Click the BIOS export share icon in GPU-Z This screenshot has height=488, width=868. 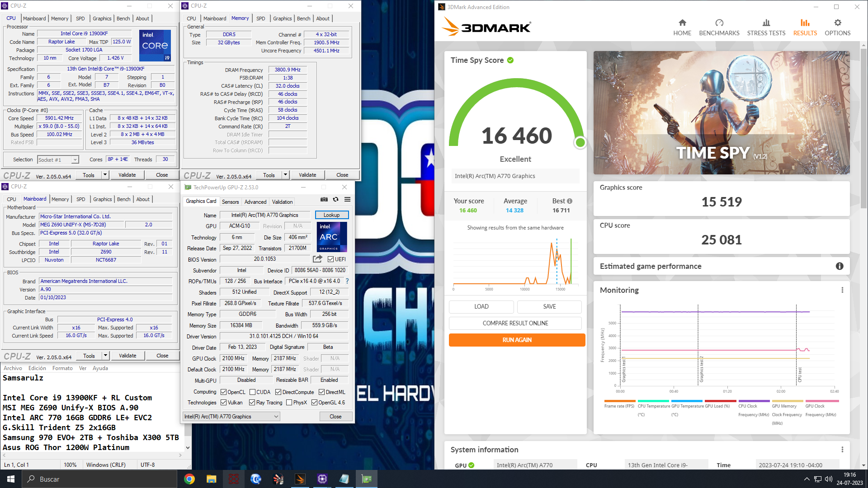point(318,259)
